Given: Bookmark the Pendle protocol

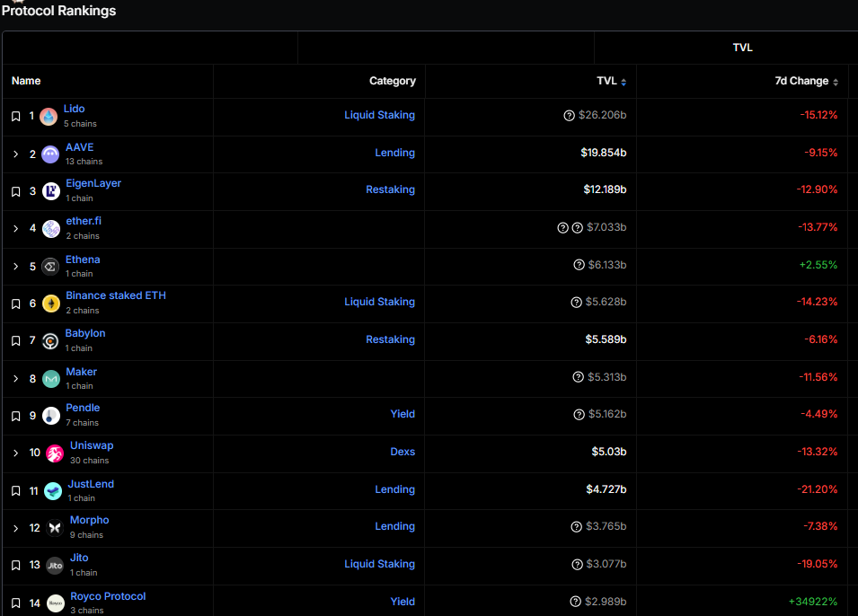Looking at the screenshot, I should (15, 416).
